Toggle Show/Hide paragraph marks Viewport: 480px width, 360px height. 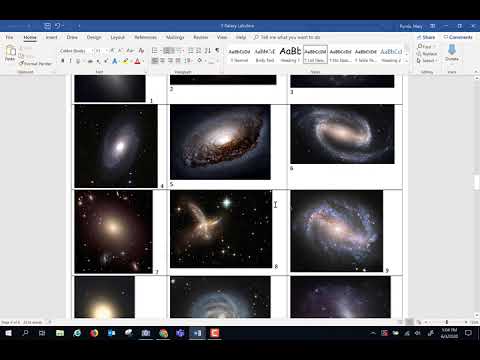[217, 51]
